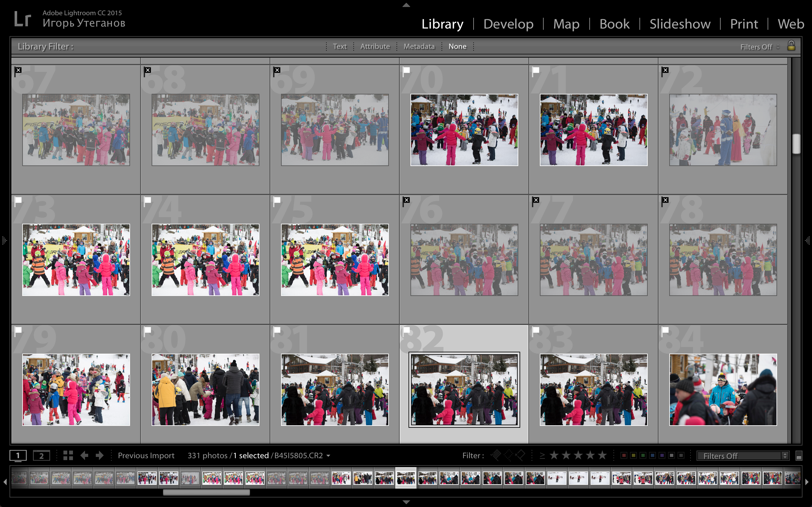Switch to the Develop module

click(x=508, y=24)
